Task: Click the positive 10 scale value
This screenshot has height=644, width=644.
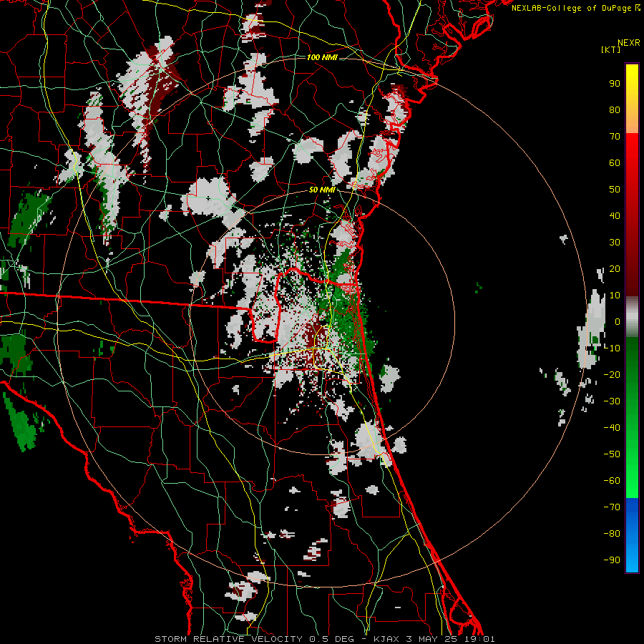Action: [x=615, y=296]
